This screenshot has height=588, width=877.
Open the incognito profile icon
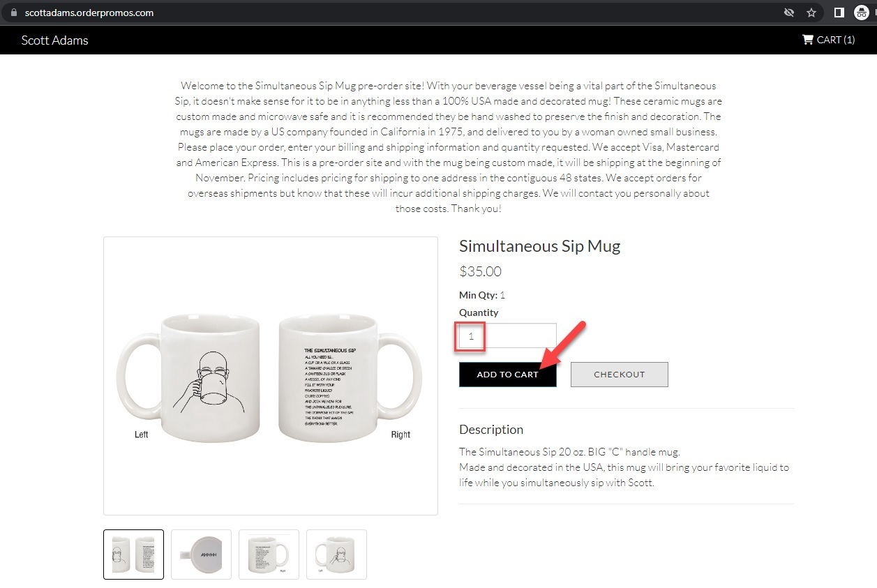(862, 13)
